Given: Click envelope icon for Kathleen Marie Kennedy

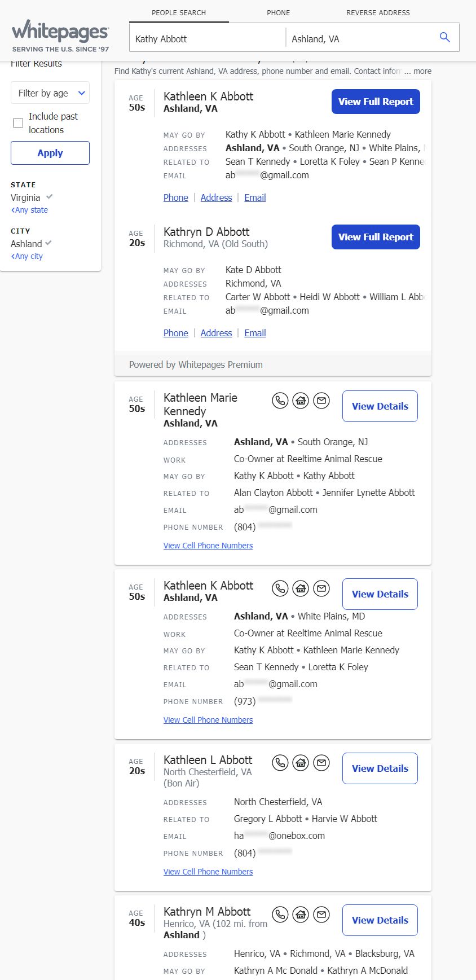Looking at the screenshot, I should tap(321, 401).
